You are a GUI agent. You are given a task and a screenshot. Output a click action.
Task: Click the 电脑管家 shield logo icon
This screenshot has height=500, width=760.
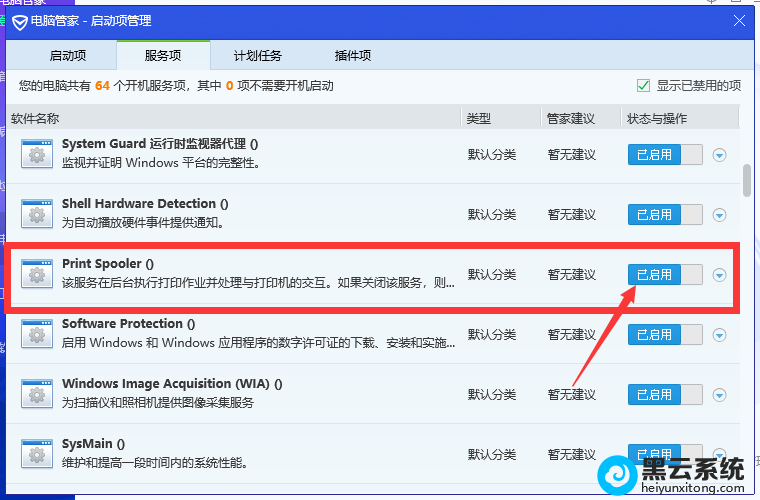click(x=19, y=22)
